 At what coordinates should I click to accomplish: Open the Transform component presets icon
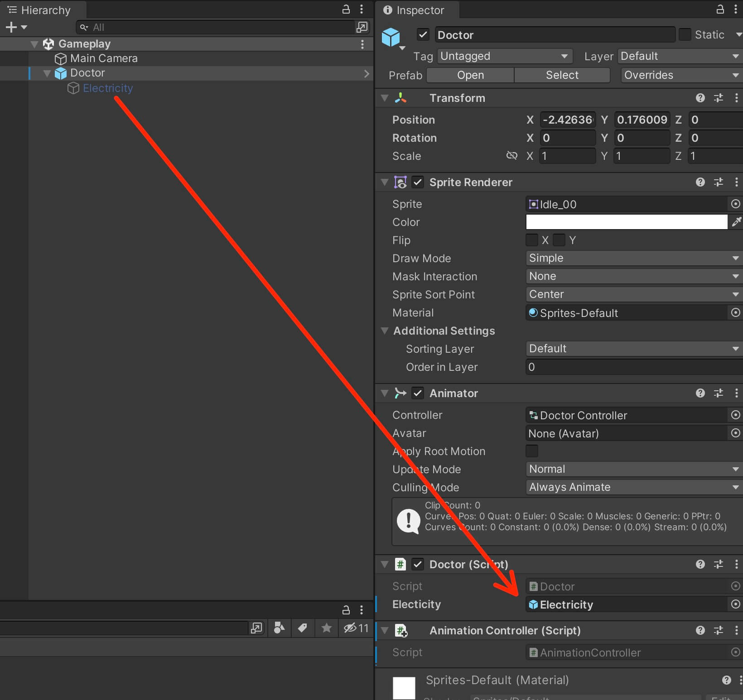[719, 98]
